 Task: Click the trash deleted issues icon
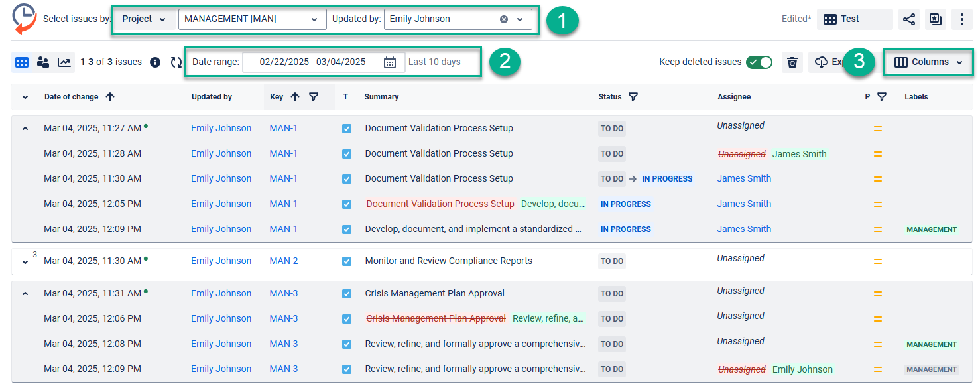(792, 62)
